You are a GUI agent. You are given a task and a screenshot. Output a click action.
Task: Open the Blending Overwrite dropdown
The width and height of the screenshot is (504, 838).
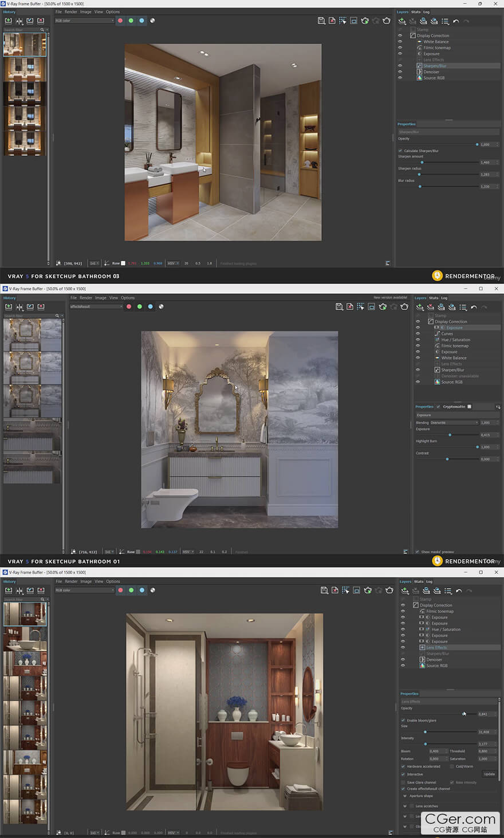pyautogui.click(x=454, y=423)
